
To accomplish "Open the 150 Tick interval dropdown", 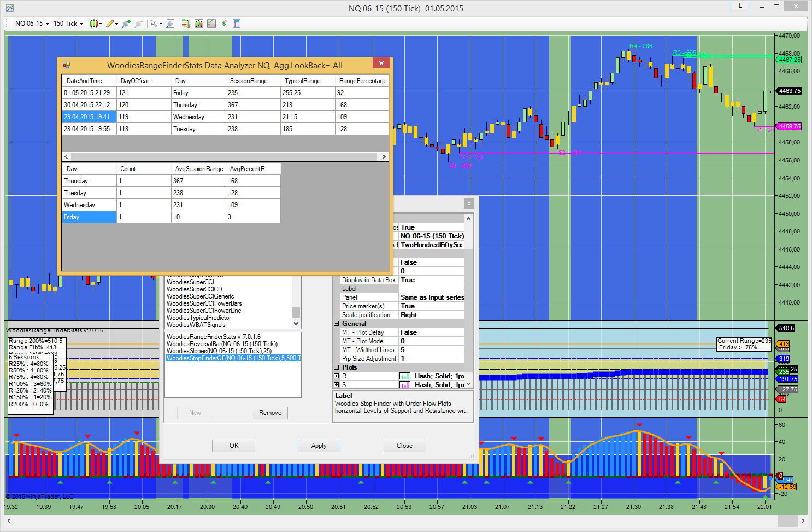I will coord(68,24).
